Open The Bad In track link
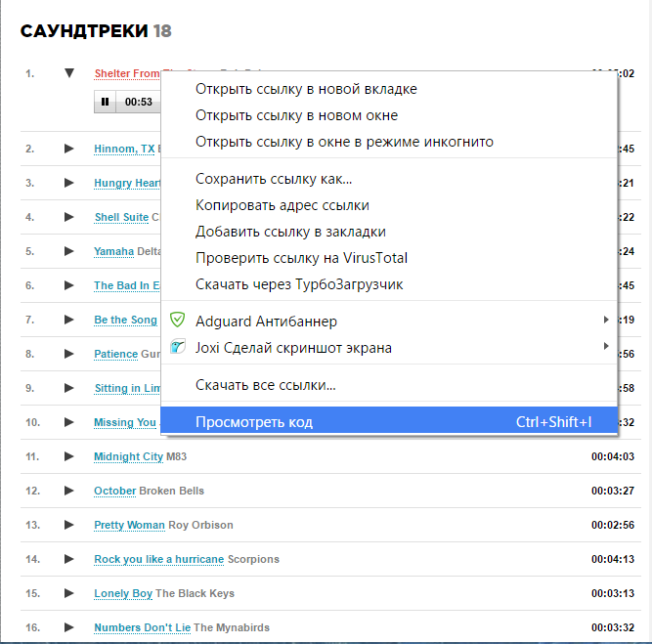The height and width of the screenshot is (644, 652). [x=127, y=285]
